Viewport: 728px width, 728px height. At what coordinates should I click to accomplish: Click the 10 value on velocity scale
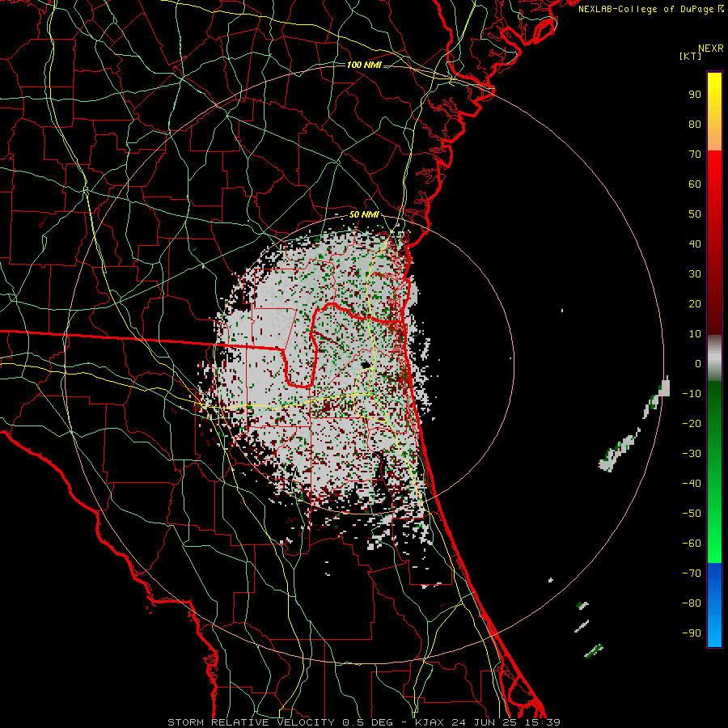click(695, 334)
